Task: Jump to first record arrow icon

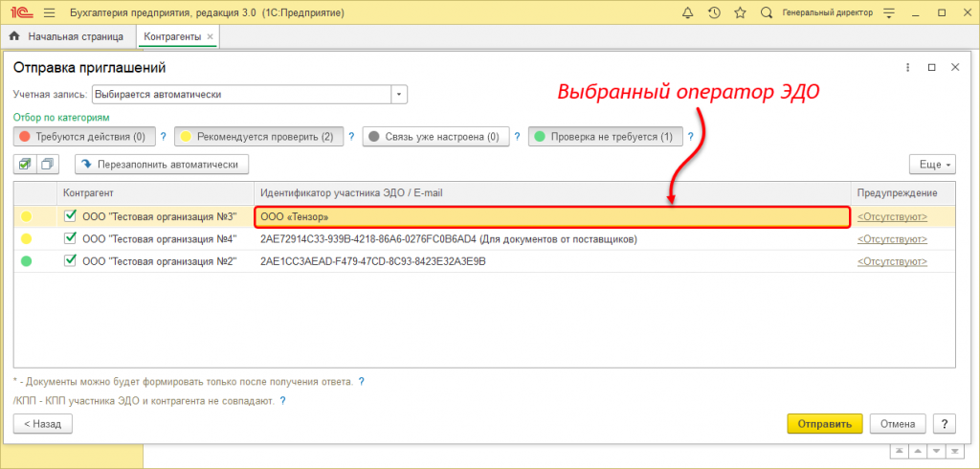Action: click(x=899, y=452)
